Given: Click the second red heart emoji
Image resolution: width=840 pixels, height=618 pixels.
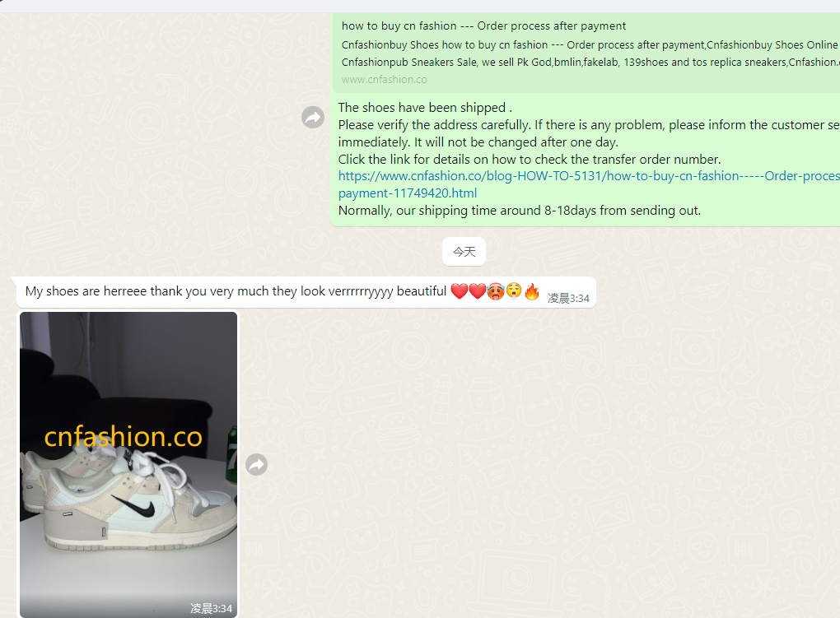Looking at the screenshot, I should click(x=478, y=291).
